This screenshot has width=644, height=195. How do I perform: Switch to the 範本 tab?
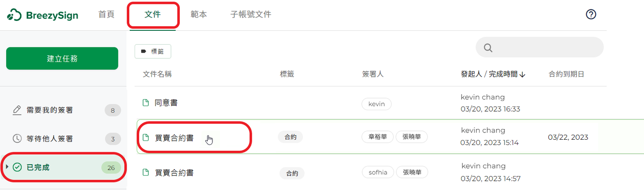coord(199,14)
